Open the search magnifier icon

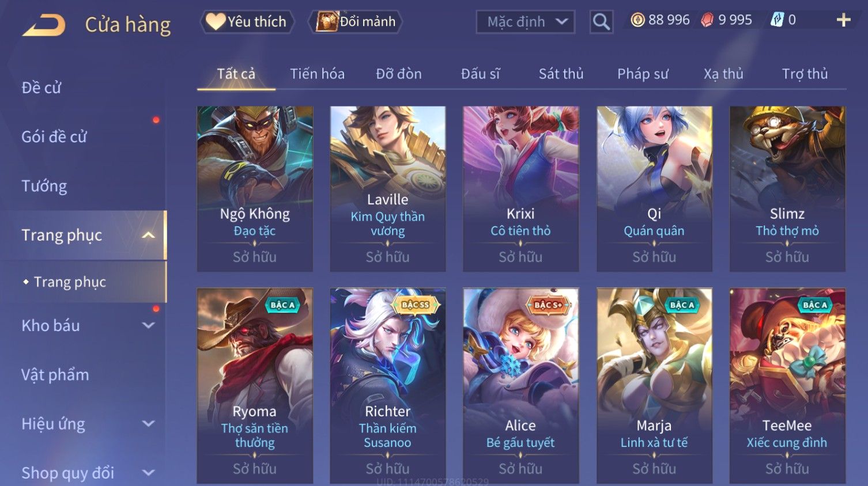click(x=601, y=22)
